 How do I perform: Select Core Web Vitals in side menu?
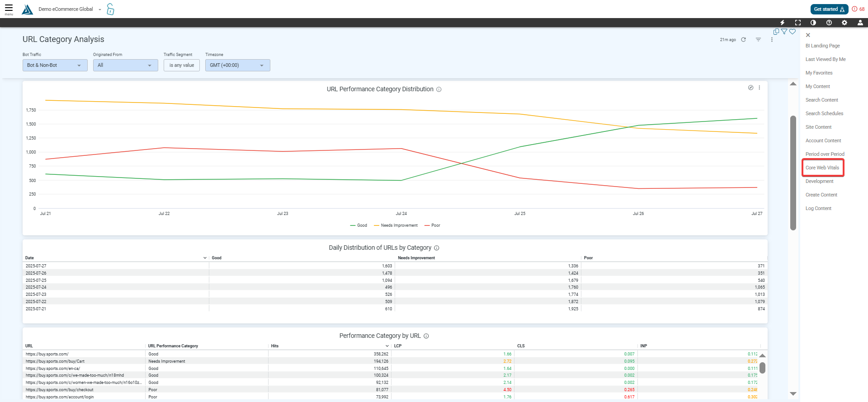[822, 168]
